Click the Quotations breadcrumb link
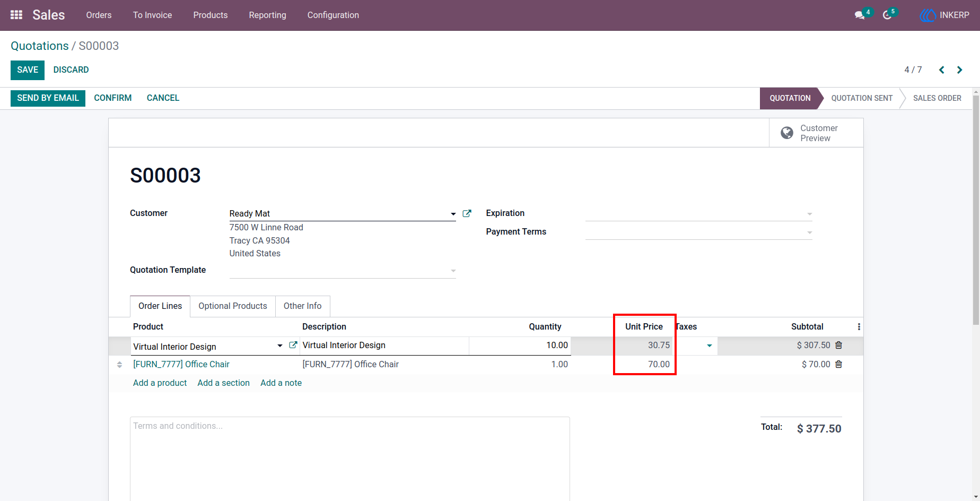Image resolution: width=980 pixels, height=501 pixels. (x=40, y=46)
